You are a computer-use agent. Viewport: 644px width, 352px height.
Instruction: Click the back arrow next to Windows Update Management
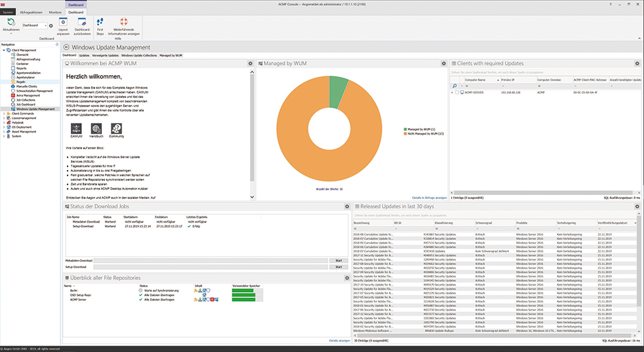pyautogui.click(x=66, y=47)
